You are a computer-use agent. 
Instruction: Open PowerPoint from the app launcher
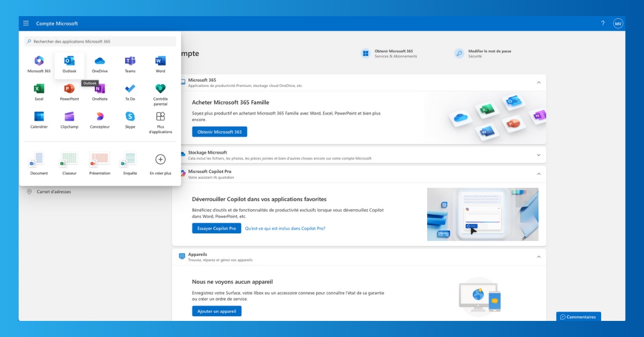[69, 92]
